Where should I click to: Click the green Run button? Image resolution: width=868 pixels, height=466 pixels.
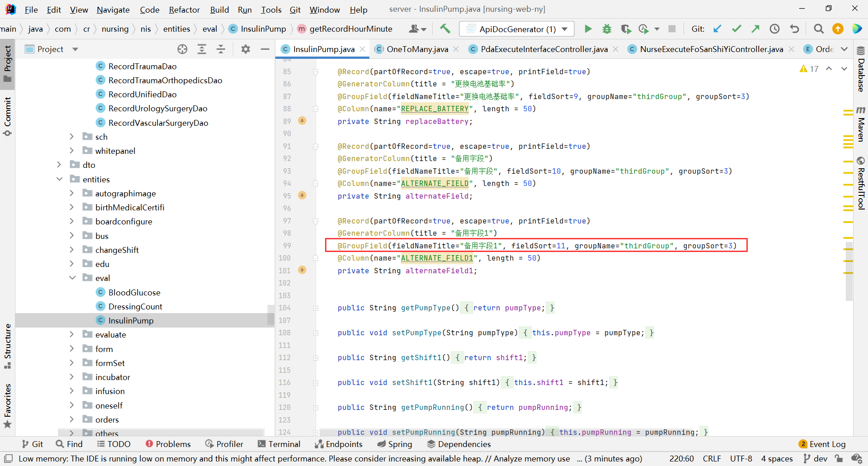point(588,29)
